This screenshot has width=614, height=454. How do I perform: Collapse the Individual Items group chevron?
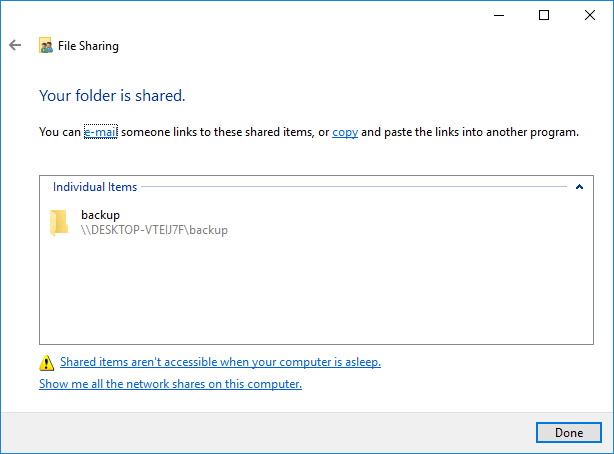(x=578, y=187)
